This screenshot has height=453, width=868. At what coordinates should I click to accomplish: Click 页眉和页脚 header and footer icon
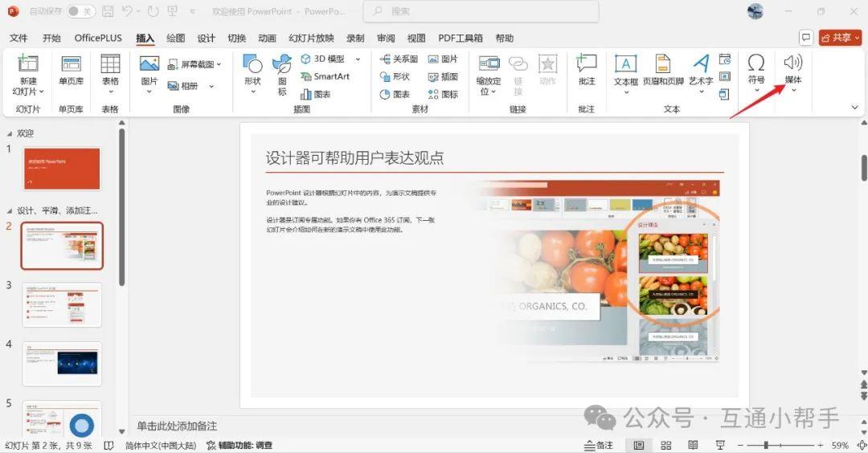662,63
